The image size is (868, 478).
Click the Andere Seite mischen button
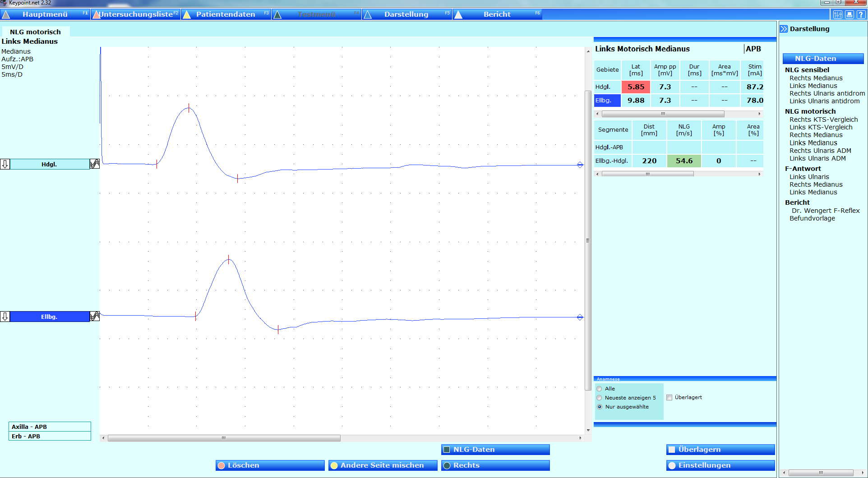[383, 465]
